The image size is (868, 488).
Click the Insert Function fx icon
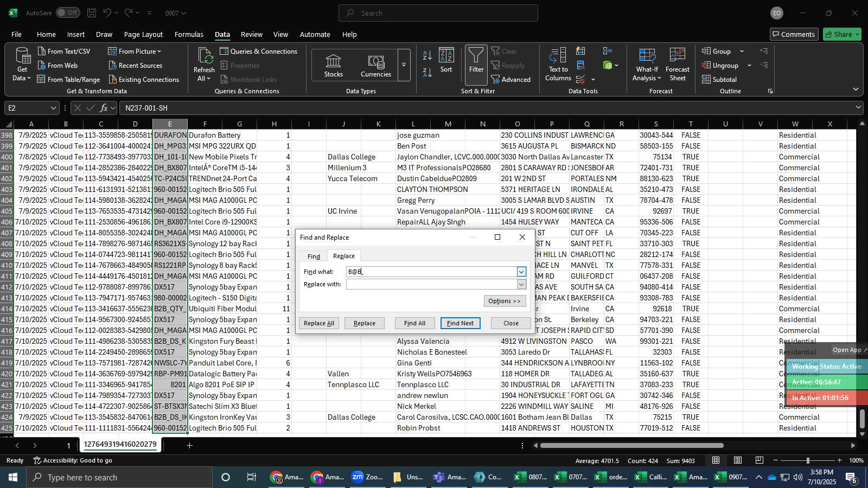coord(104,108)
